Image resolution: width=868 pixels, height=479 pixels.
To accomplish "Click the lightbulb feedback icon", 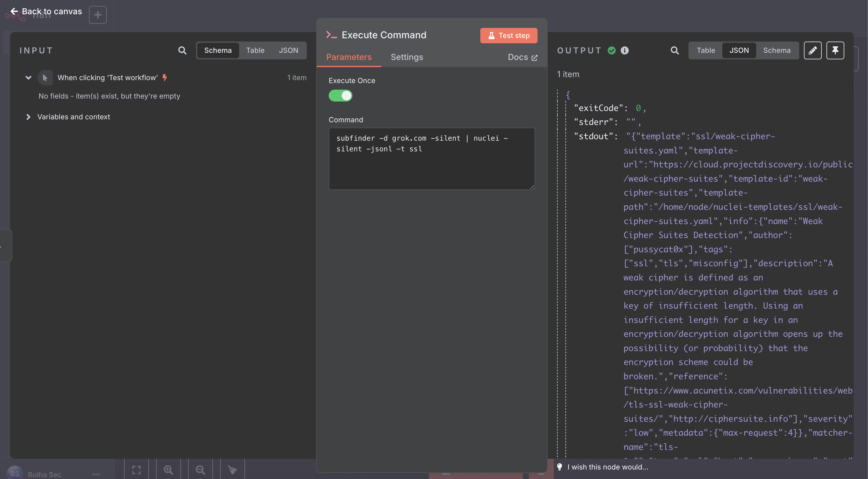I will tap(559, 467).
